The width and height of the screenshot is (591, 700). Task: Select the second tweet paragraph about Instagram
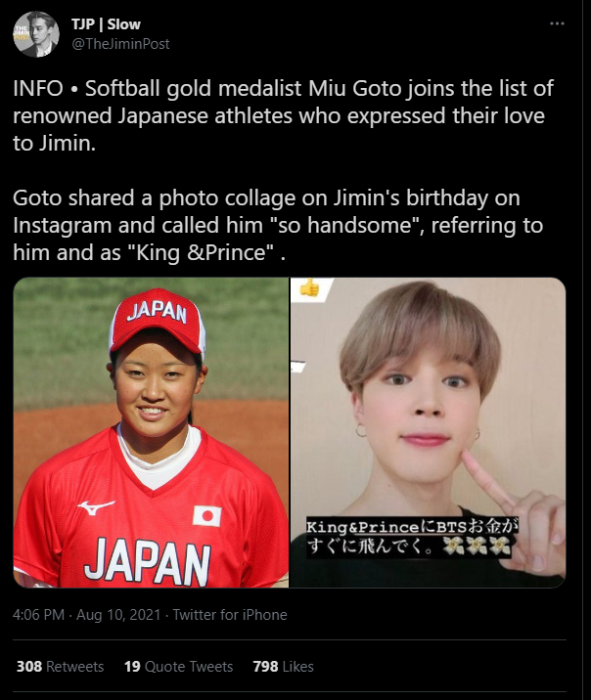[x=278, y=225]
